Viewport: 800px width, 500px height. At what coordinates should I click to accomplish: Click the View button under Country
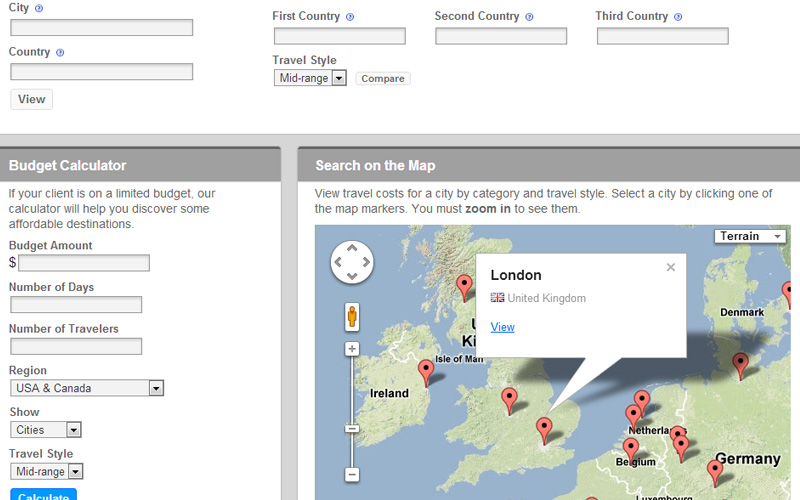32,99
